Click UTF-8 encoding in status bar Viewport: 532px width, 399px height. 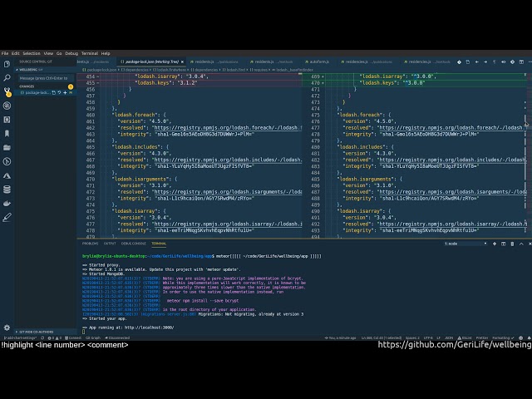click(428, 338)
